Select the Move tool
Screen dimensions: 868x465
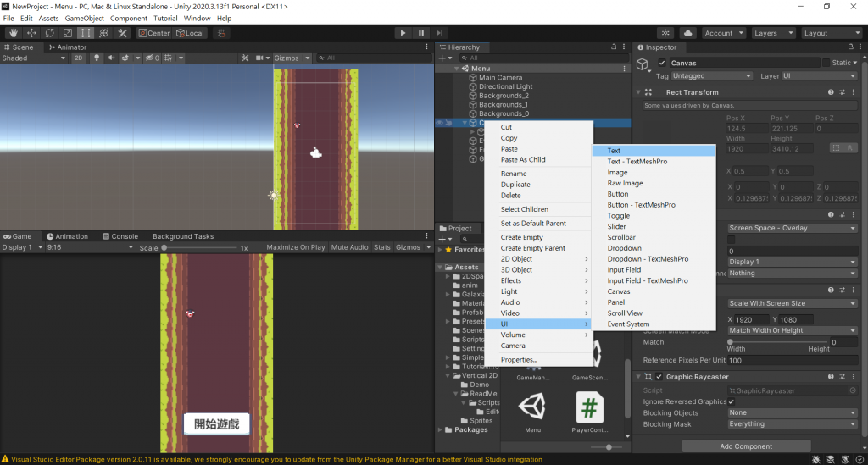[x=31, y=33]
